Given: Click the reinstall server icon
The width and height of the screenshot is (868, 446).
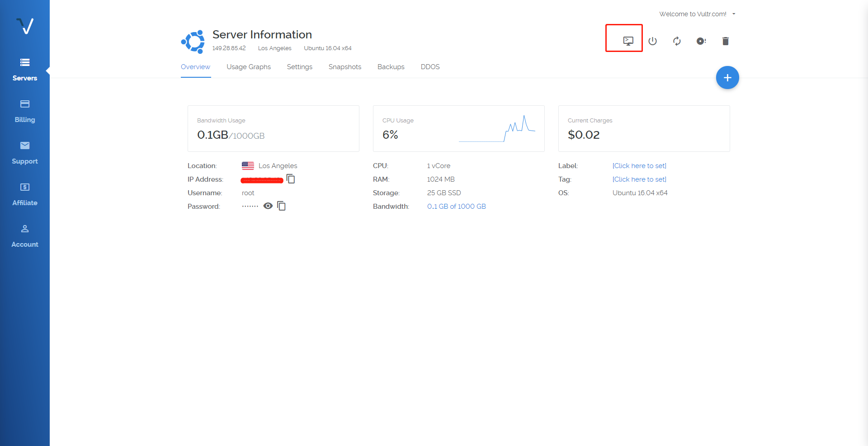Looking at the screenshot, I should pyautogui.click(x=701, y=41).
